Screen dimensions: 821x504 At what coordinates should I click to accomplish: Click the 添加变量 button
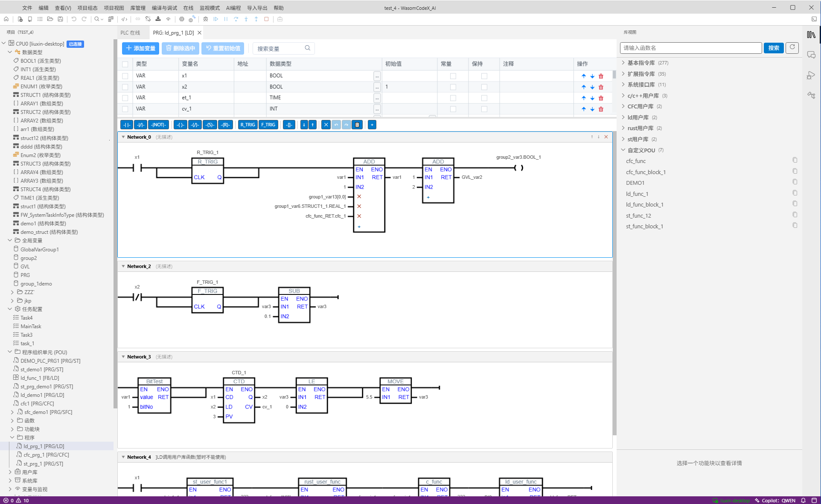click(x=141, y=48)
